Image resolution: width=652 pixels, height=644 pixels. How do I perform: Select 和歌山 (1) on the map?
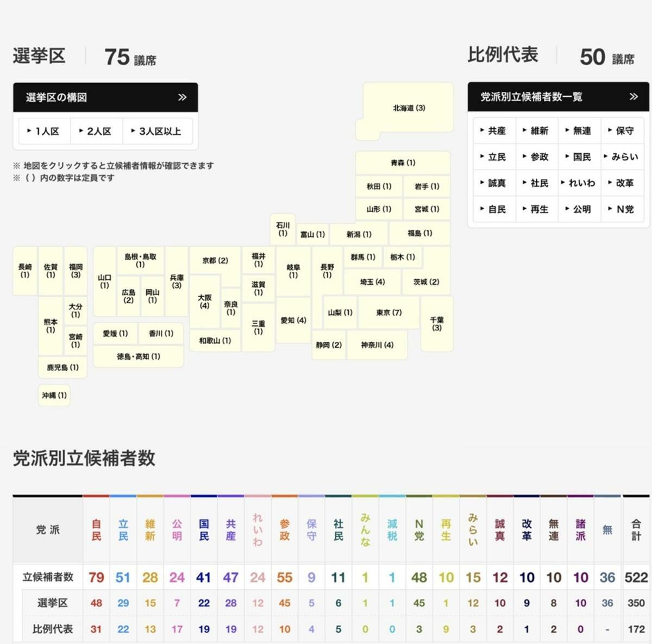coord(215,340)
